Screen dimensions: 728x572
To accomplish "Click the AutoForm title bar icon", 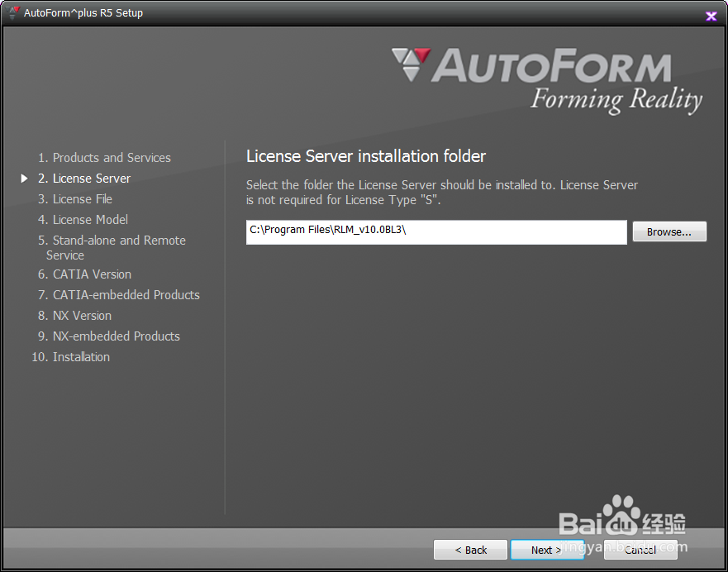I will pos(14,12).
